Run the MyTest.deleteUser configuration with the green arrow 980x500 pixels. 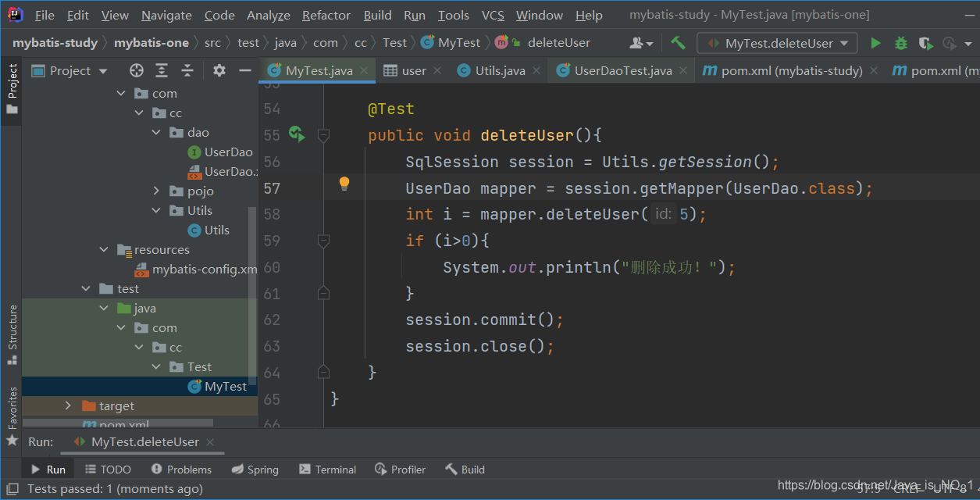pyautogui.click(x=875, y=43)
